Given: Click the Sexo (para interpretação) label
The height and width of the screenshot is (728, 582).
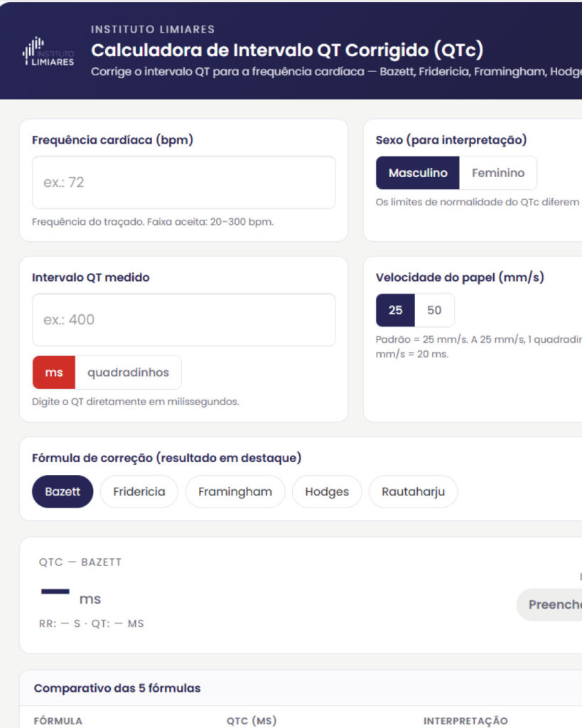Looking at the screenshot, I should pyautogui.click(x=451, y=140).
